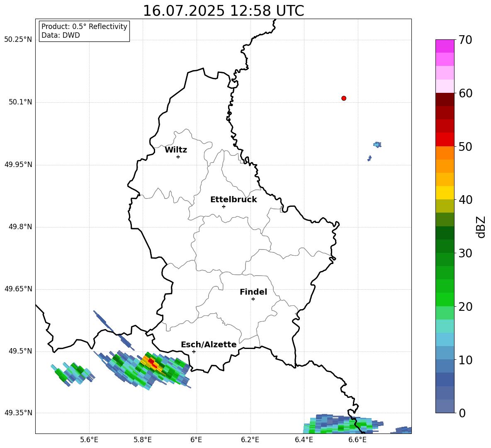Viewport: 491px width, 448px height.
Task: Click the yellow swatch above 40 dBZ
Action: click(x=445, y=193)
